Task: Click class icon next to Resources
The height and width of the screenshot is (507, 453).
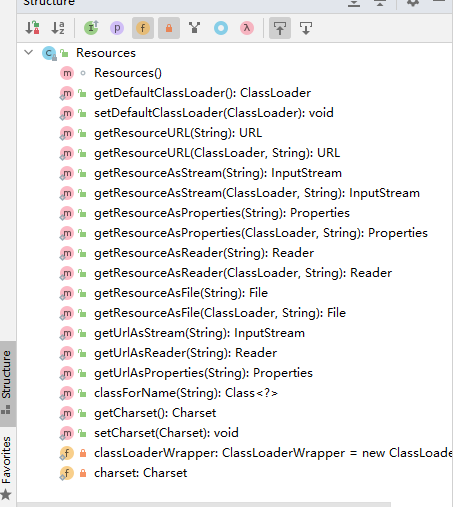Action: click(49, 53)
